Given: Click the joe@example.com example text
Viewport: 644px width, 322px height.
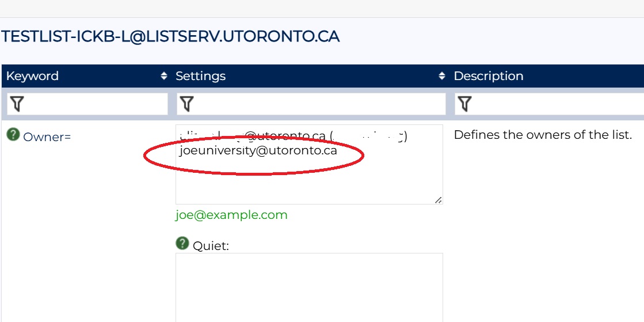Looking at the screenshot, I should (231, 215).
